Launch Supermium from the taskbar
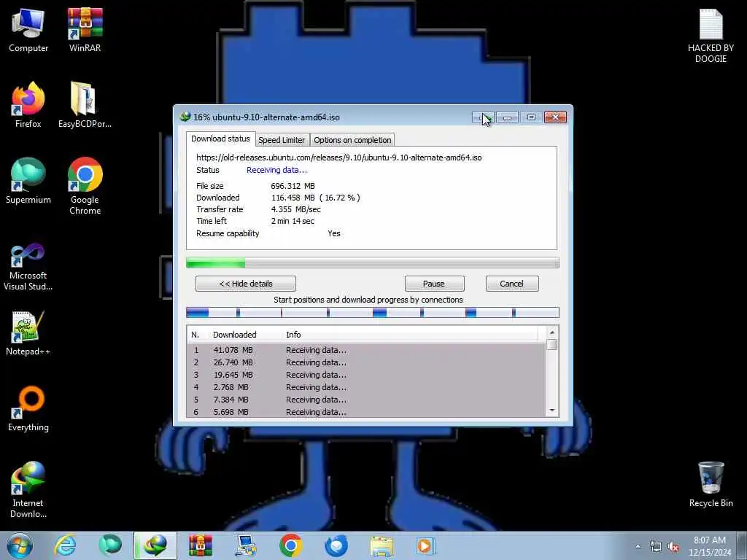The width and height of the screenshot is (747, 560). (x=110, y=545)
